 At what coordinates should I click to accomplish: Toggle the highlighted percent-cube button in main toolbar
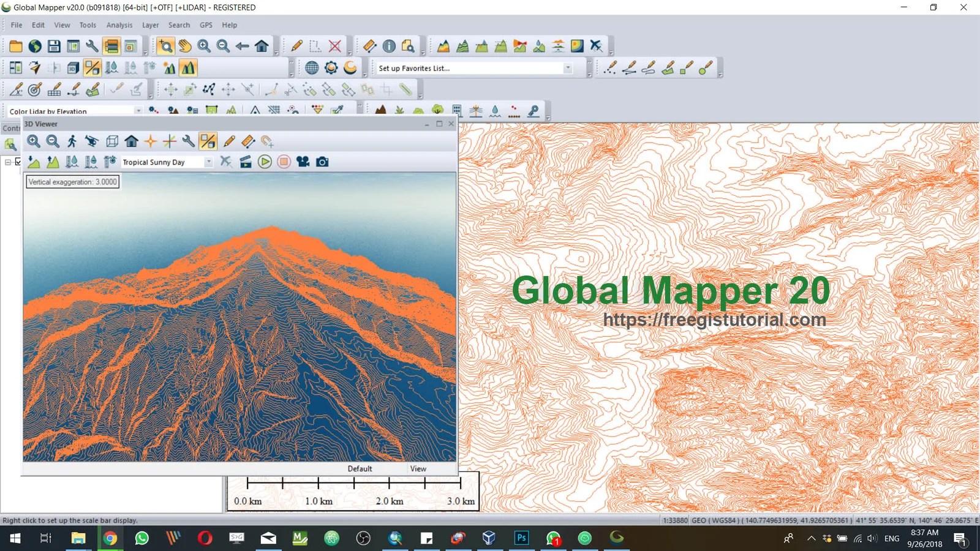point(92,68)
